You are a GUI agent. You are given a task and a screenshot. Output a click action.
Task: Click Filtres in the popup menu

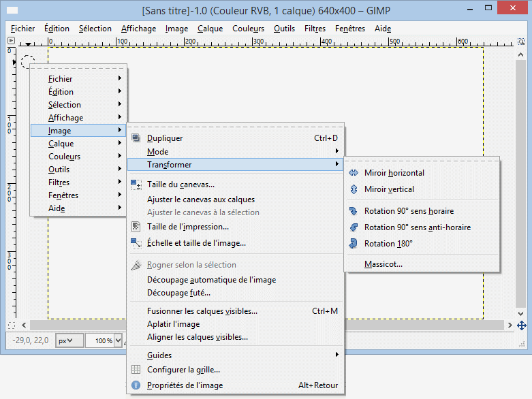click(78, 182)
